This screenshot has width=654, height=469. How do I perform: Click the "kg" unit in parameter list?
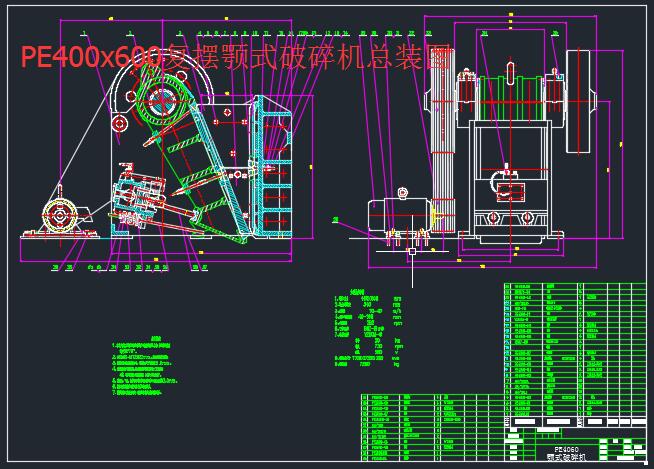point(396,364)
